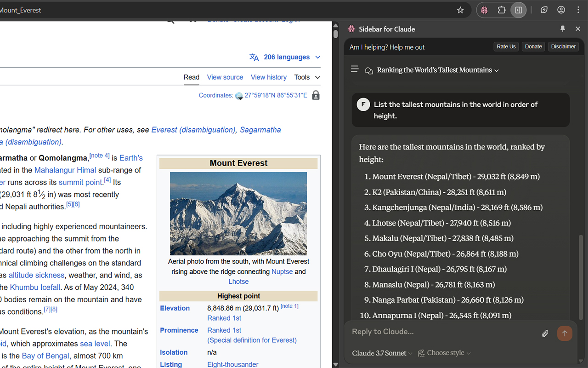The height and width of the screenshot is (368, 588).
Task: Expand the 206 languages dropdown
Action: [x=291, y=57]
